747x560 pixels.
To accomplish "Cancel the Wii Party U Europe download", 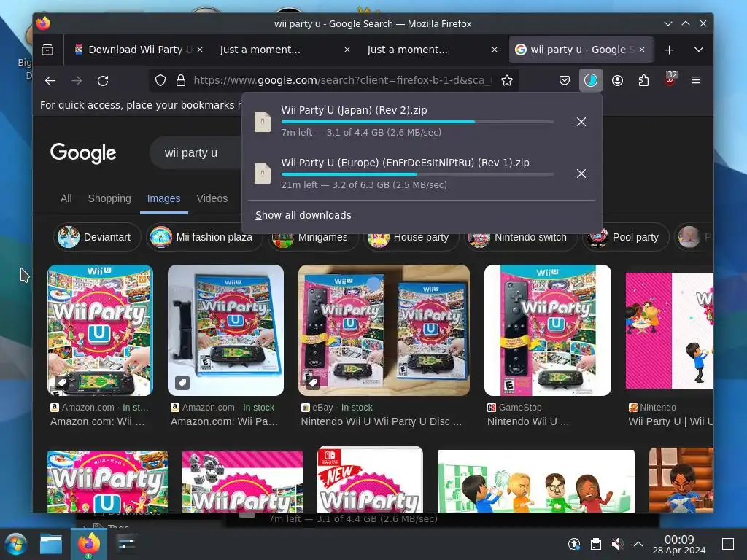I will (581, 174).
